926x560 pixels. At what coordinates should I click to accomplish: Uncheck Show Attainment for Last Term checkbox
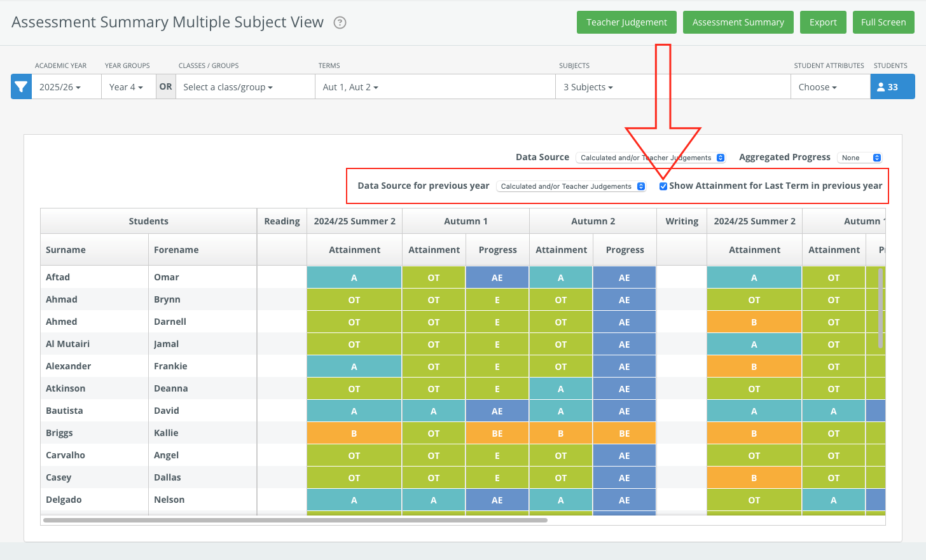(663, 186)
